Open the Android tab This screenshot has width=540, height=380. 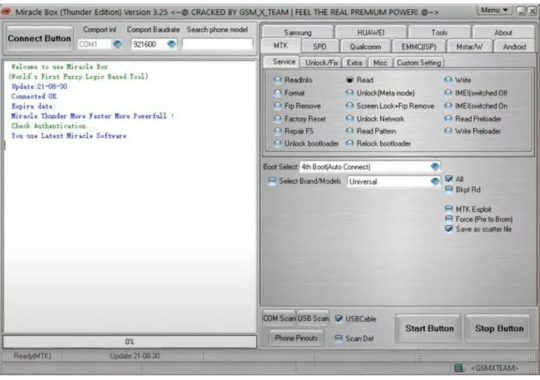[515, 46]
